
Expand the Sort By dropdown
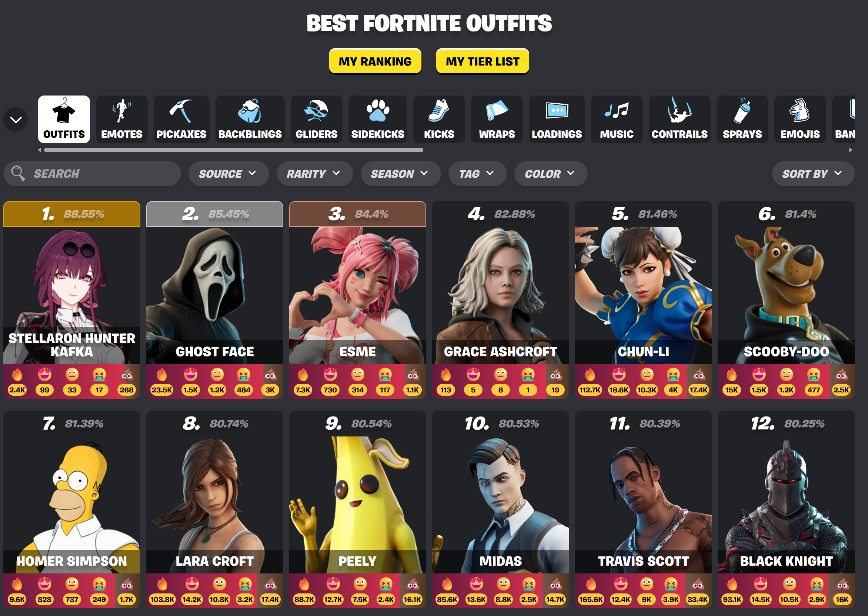click(812, 174)
